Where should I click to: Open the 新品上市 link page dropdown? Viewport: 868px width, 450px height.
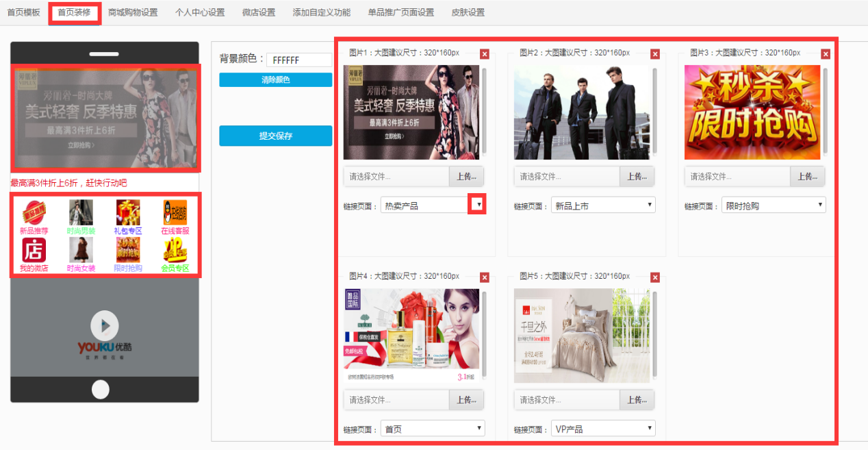pos(602,205)
